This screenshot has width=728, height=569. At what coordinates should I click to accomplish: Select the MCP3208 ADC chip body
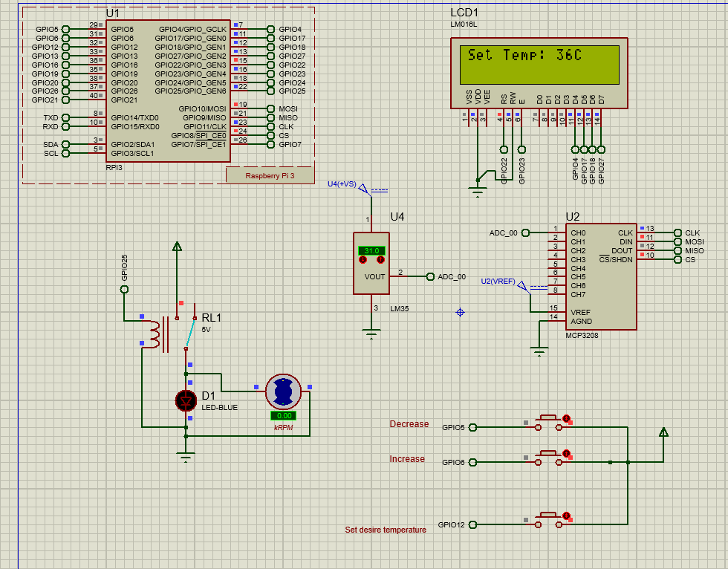click(x=601, y=276)
